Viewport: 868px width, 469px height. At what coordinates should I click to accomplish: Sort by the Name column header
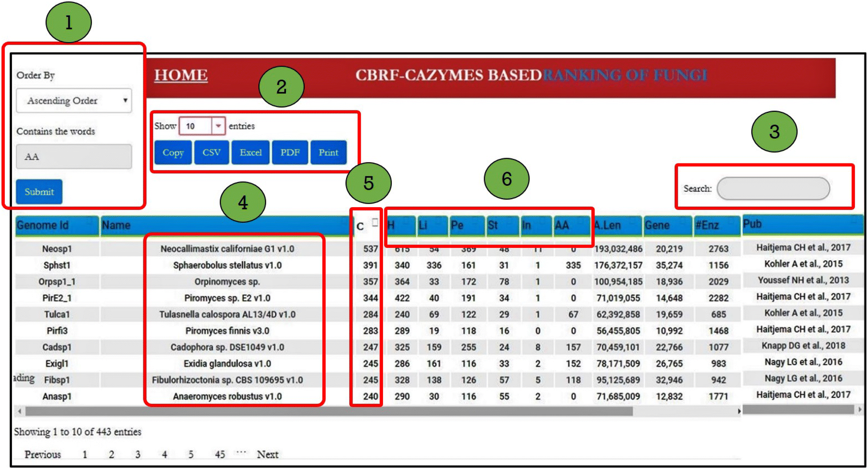pyautogui.click(x=226, y=225)
